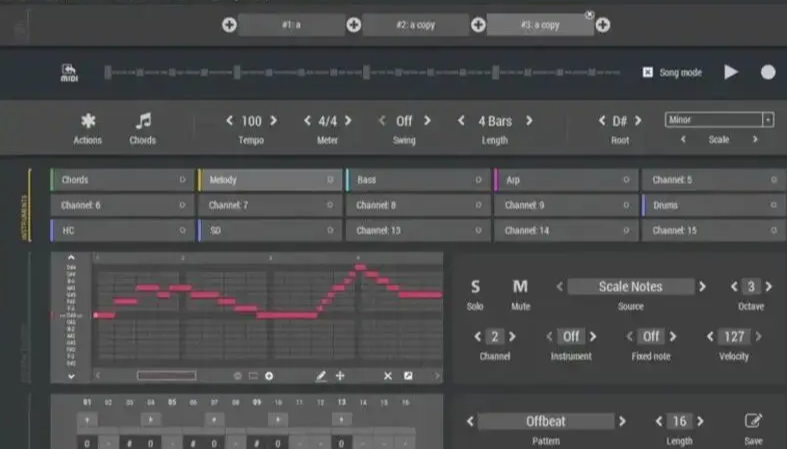The height and width of the screenshot is (449, 787).
Task: Select the move cross tool in piano roll
Action: [x=340, y=376]
